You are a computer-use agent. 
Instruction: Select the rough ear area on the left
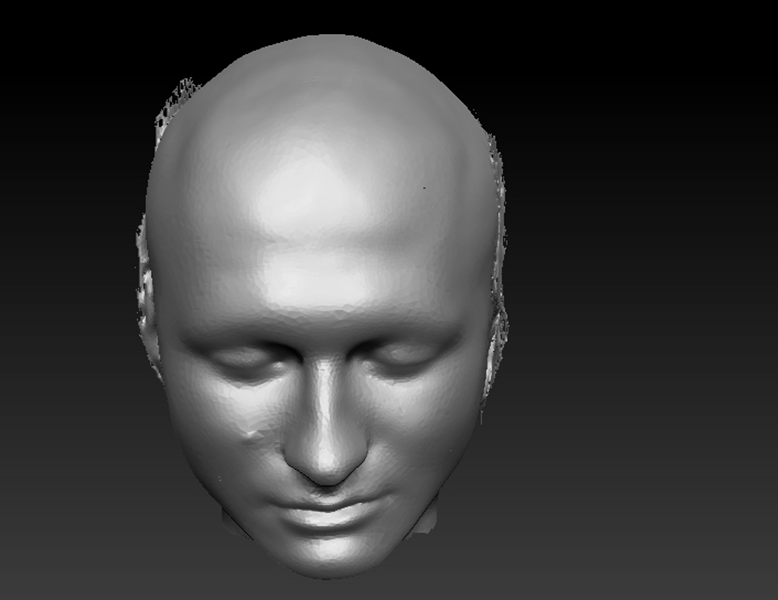[148, 300]
